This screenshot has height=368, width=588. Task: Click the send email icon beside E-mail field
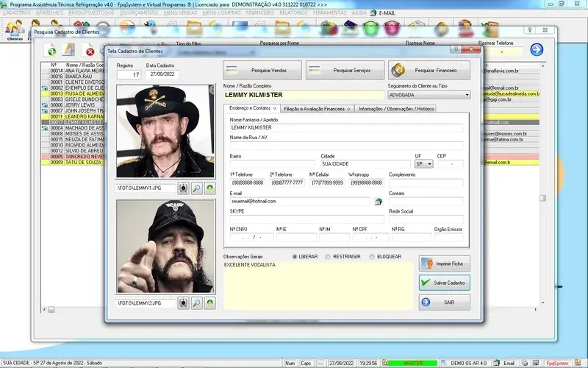pos(379,201)
